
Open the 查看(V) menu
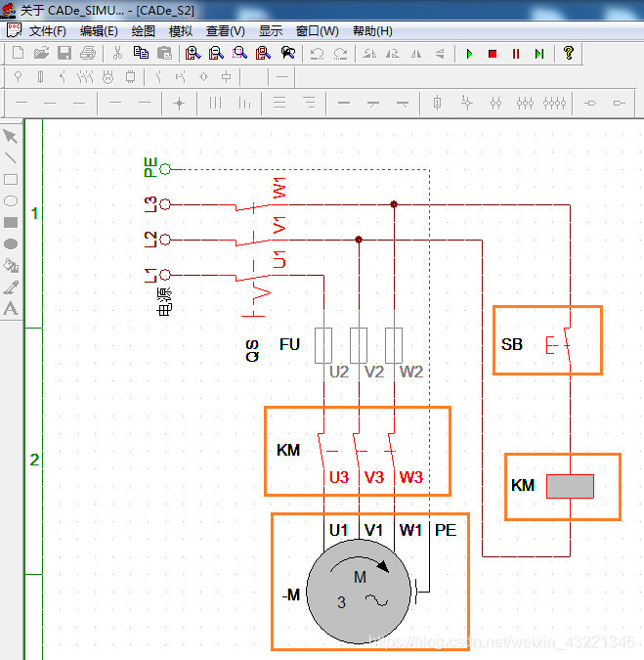coord(226,31)
